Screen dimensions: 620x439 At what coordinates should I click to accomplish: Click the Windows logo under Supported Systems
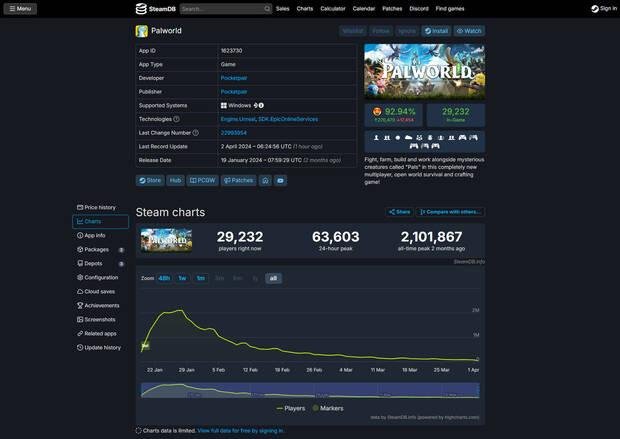[x=224, y=106]
